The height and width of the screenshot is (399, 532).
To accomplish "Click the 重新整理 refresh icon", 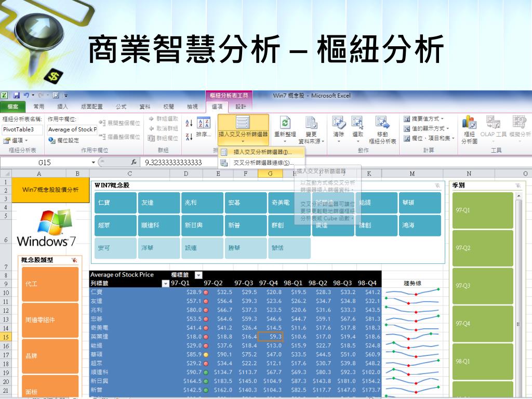I will tap(285, 123).
